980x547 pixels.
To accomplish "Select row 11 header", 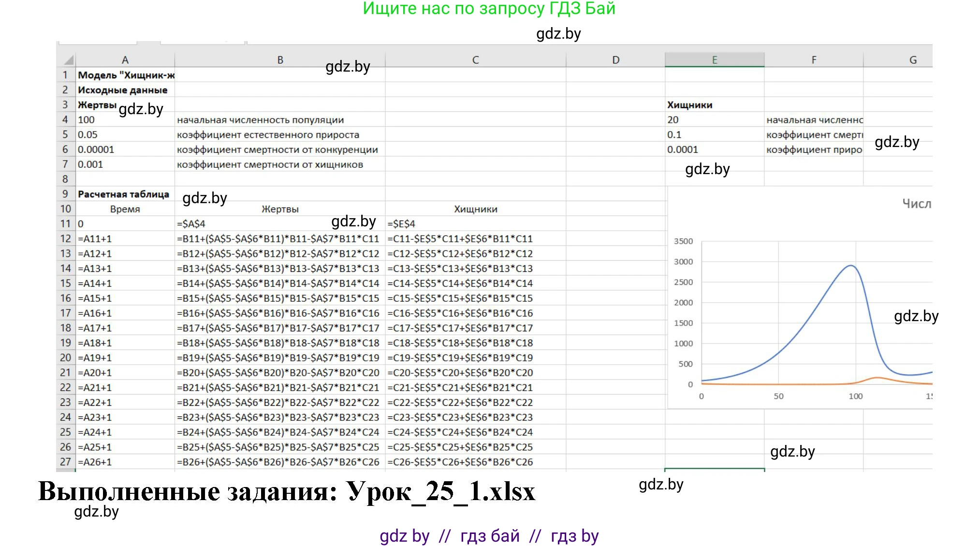I will [x=65, y=223].
